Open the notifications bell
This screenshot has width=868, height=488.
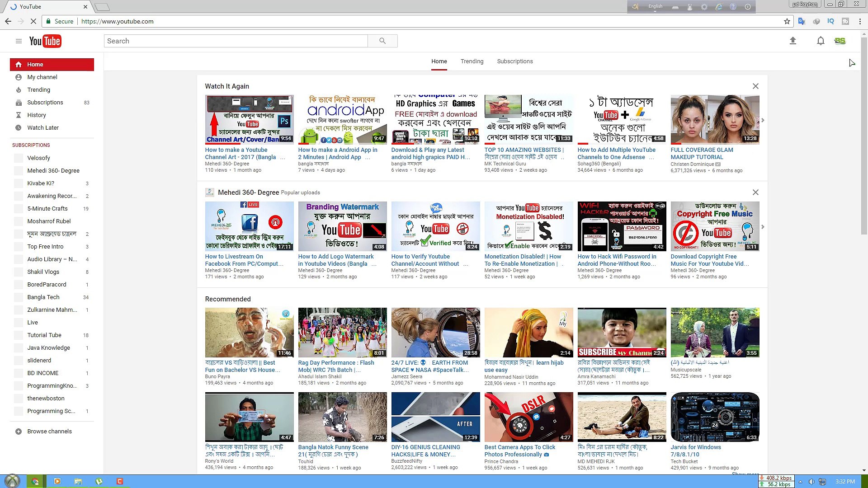point(820,41)
